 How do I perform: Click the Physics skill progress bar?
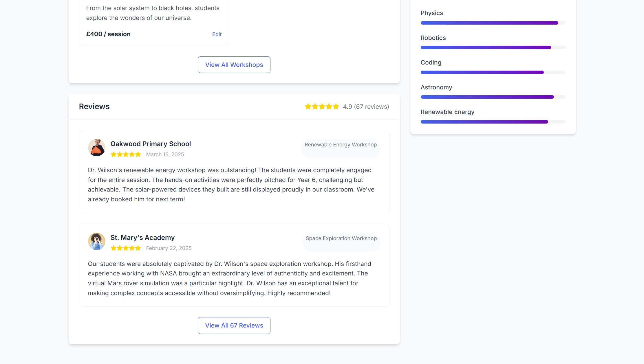493,23
